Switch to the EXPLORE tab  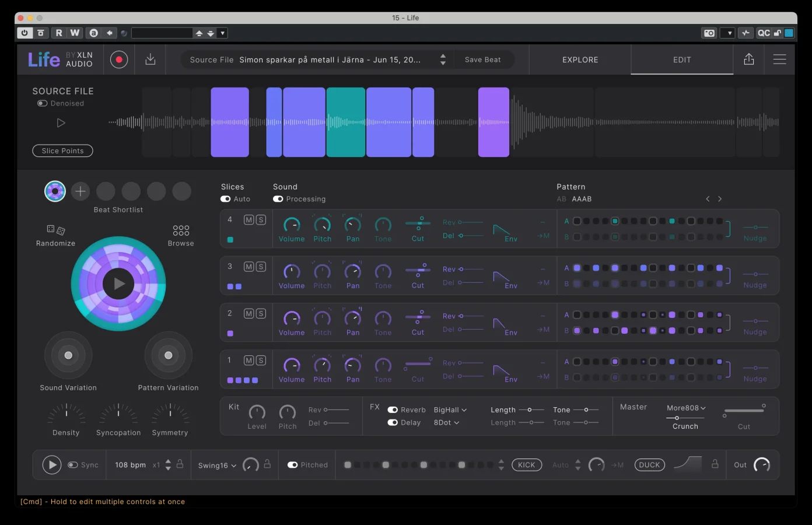[x=579, y=60]
